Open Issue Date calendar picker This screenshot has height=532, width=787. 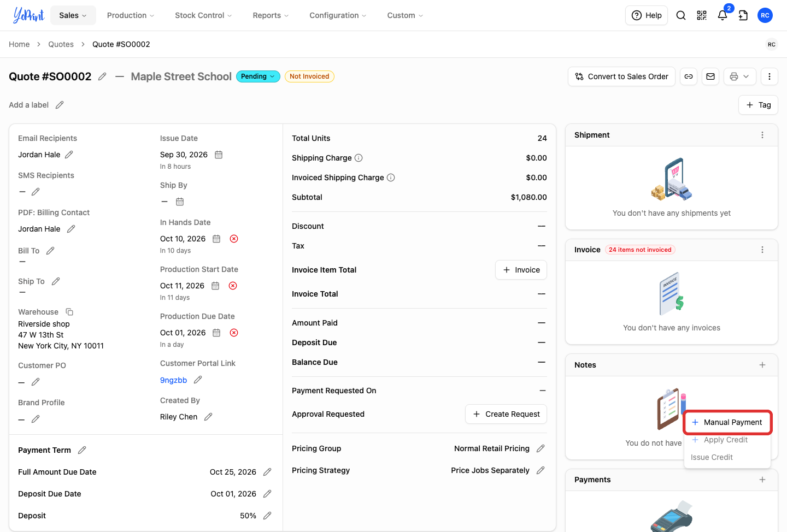click(x=219, y=155)
